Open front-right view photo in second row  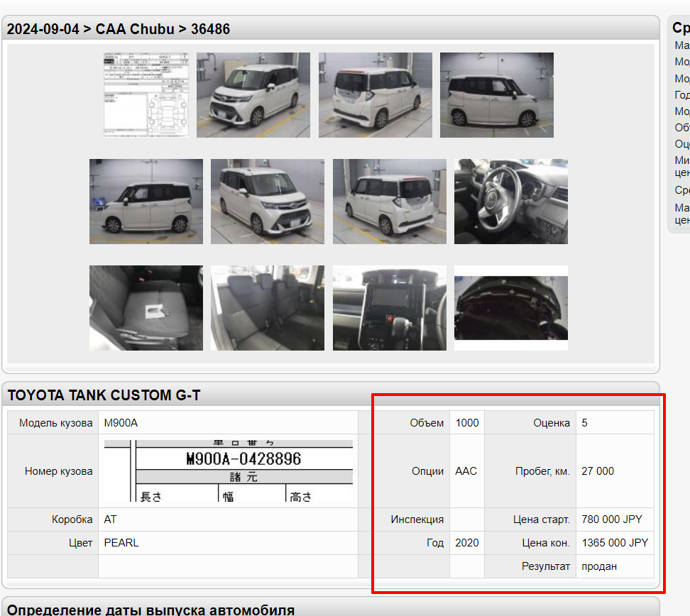[x=268, y=202]
